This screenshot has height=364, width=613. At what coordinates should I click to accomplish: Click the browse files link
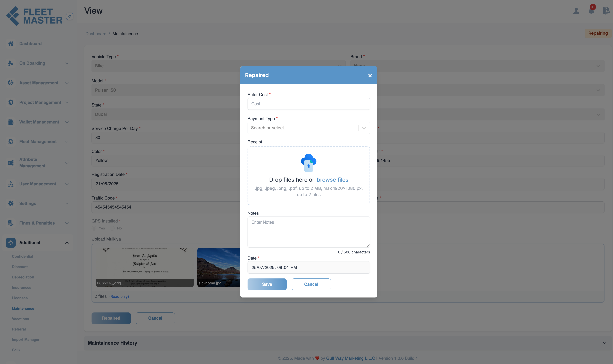(332, 180)
